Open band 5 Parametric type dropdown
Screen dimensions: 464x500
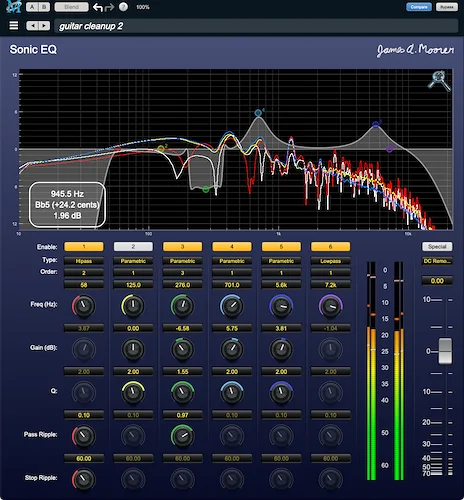click(281, 261)
